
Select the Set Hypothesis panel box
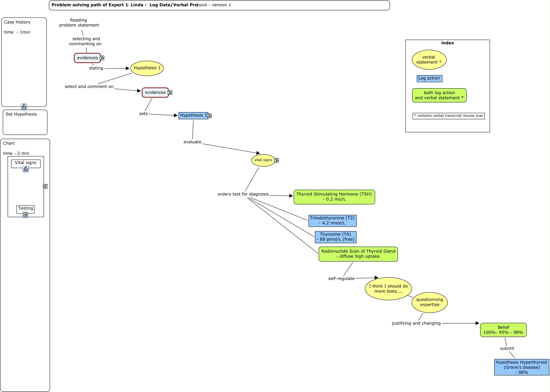tap(25, 122)
